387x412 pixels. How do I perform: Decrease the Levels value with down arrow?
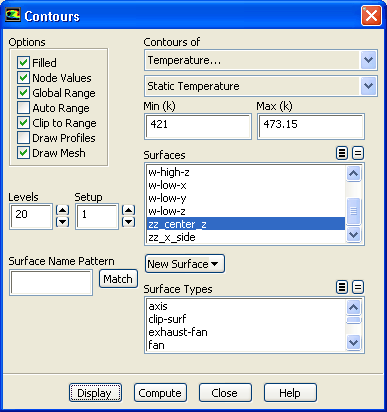click(x=62, y=222)
